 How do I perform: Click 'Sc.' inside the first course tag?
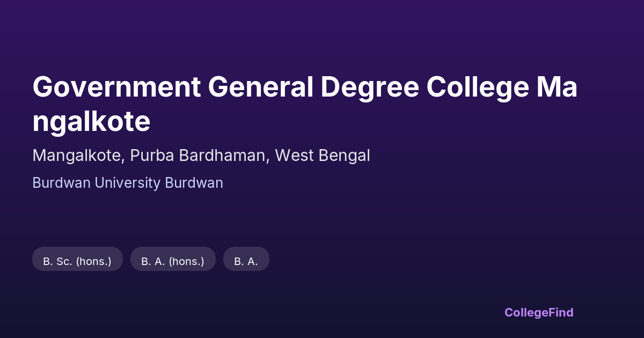point(64,261)
